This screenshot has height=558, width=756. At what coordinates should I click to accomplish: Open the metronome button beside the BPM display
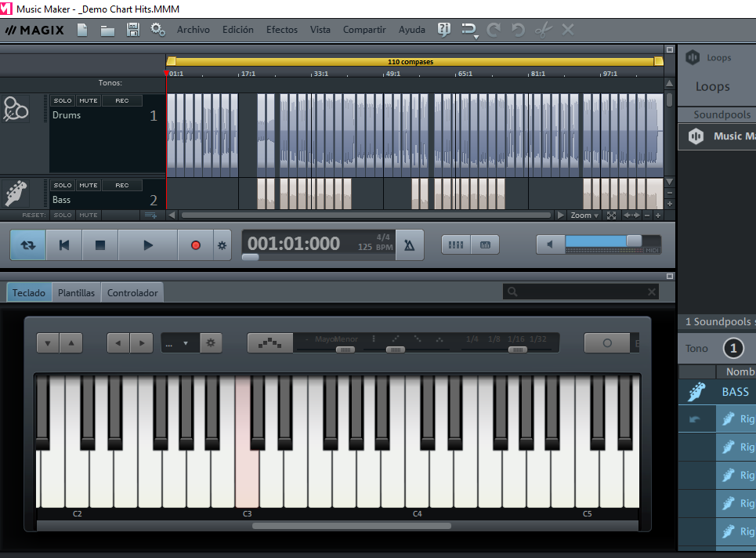410,245
